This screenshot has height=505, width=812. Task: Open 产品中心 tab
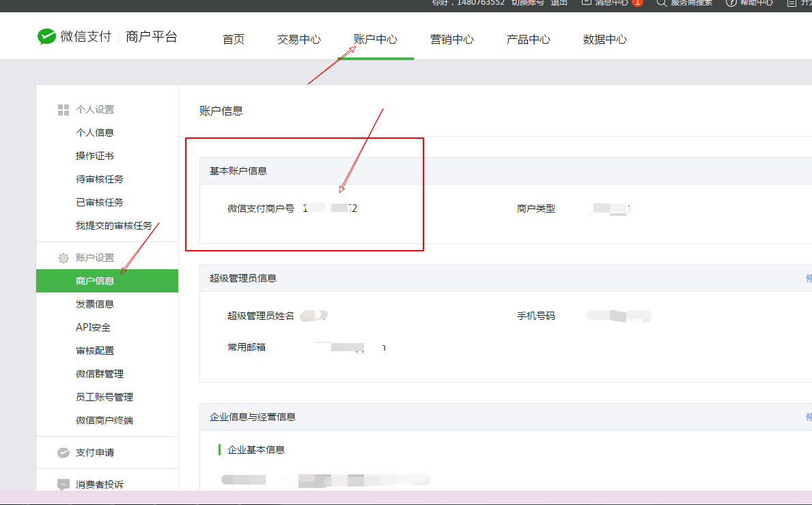[528, 40]
